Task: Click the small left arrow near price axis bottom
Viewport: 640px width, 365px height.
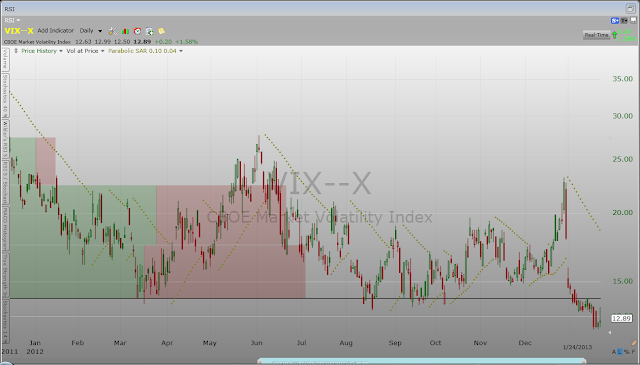Action: click(610, 333)
